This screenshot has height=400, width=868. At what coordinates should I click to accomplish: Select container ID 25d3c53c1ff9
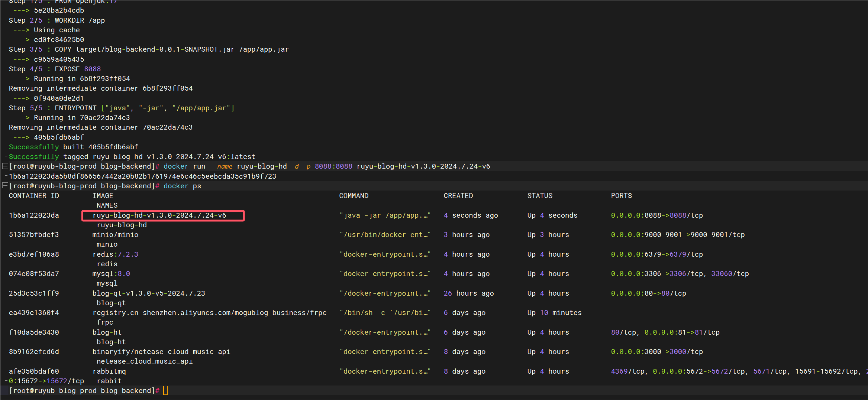(34, 293)
